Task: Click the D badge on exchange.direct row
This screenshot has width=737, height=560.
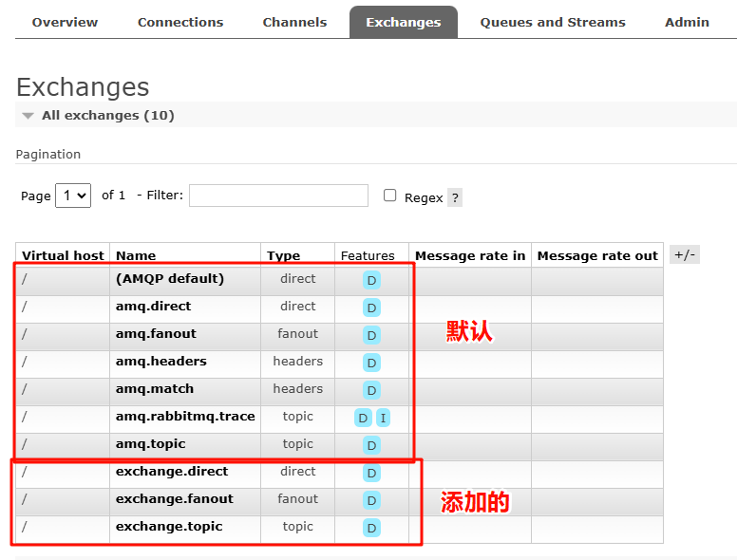Action: pos(371,473)
